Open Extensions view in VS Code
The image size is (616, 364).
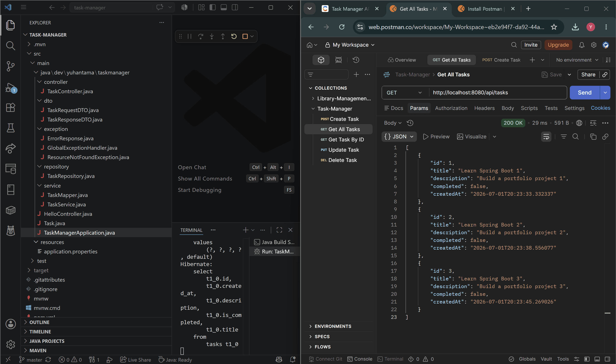tap(10, 107)
